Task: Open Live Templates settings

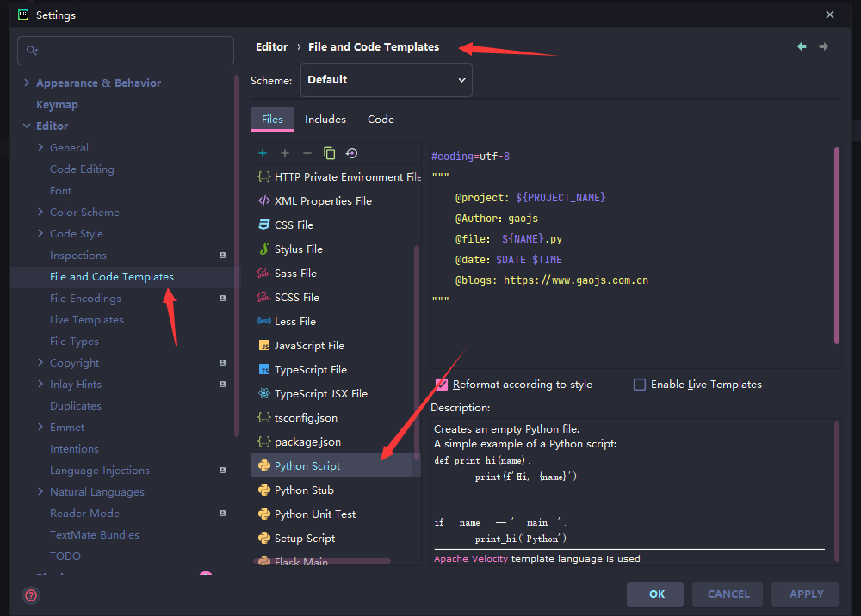Action: [x=87, y=320]
